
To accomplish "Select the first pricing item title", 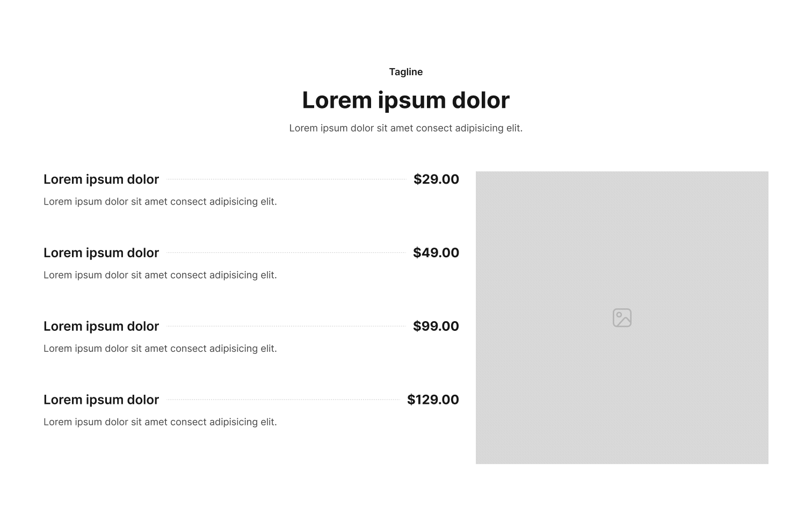I will (x=101, y=179).
